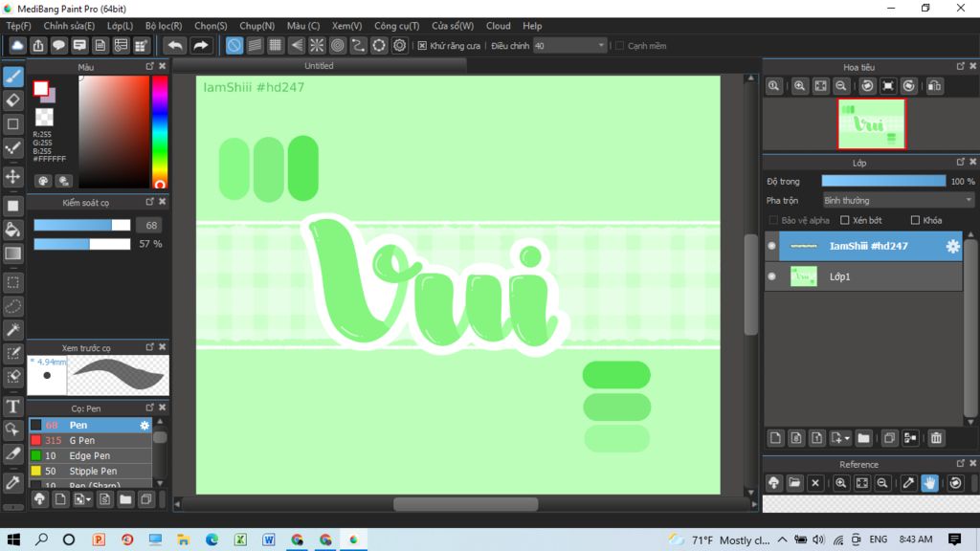Select the Gradient tool
This screenshot has width=980, height=551.
[x=13, y=253]
